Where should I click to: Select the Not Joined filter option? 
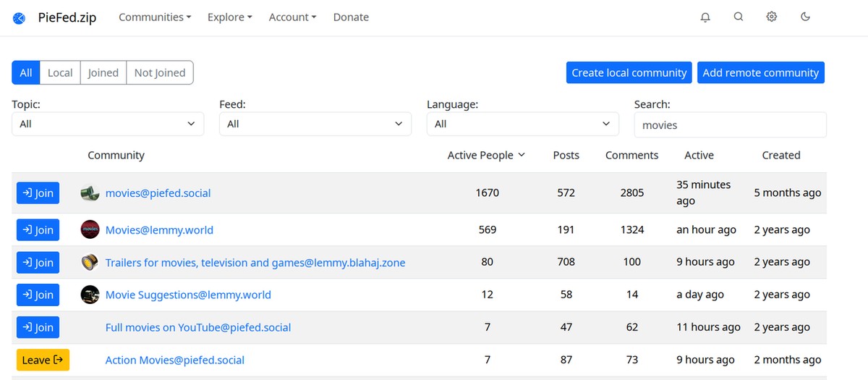[160, 73]
